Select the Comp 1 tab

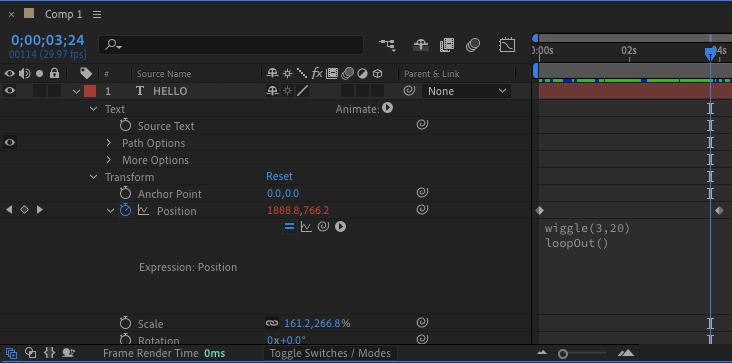coord(63,14)
